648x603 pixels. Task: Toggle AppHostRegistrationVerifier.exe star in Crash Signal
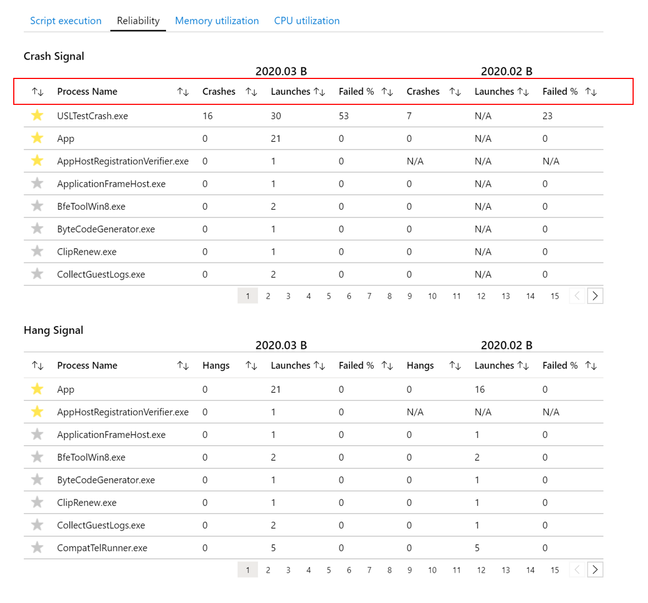pyautogui.click(x=37, y=160)
